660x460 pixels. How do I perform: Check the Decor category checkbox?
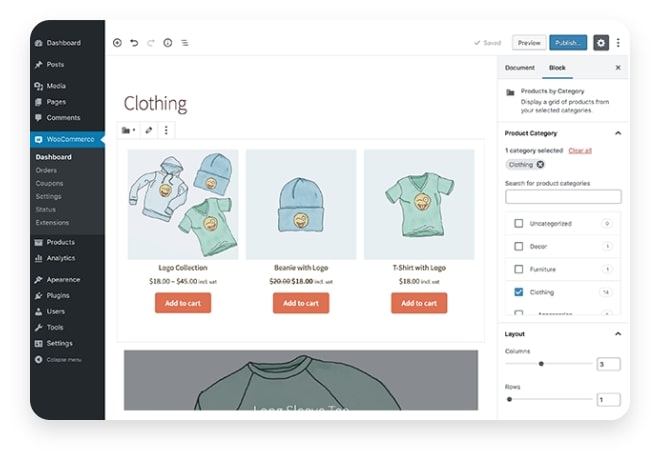(518, 246)
